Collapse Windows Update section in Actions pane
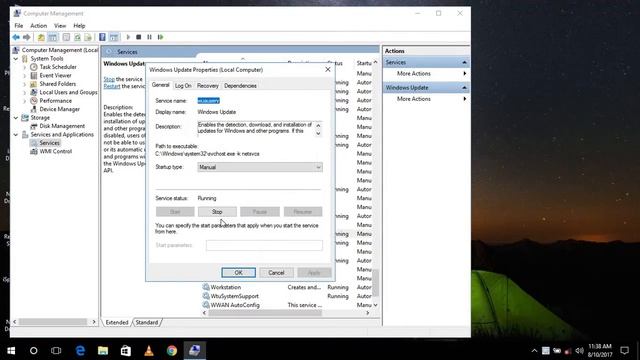Screen dimensions: 640x360 coord(464,88)
